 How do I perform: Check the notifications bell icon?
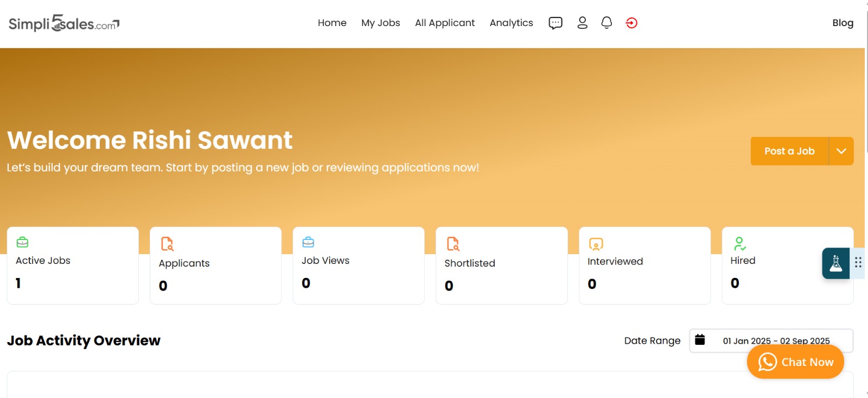(607, 23)
